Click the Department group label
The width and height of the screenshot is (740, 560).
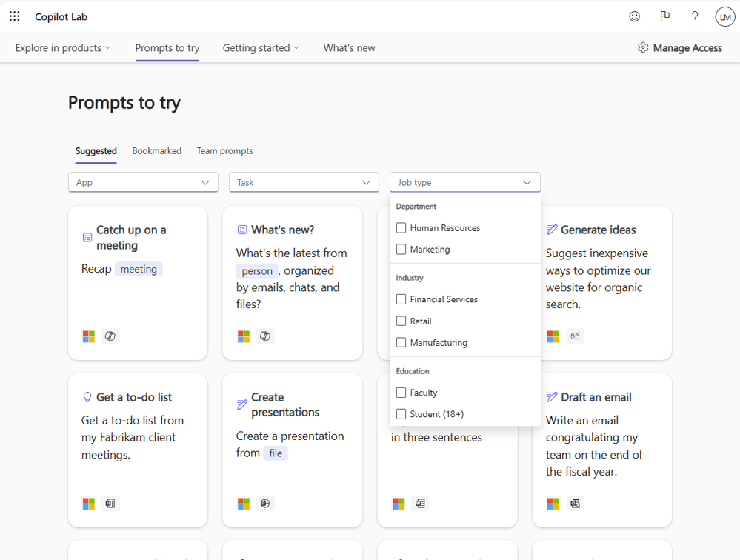(416, 207)
